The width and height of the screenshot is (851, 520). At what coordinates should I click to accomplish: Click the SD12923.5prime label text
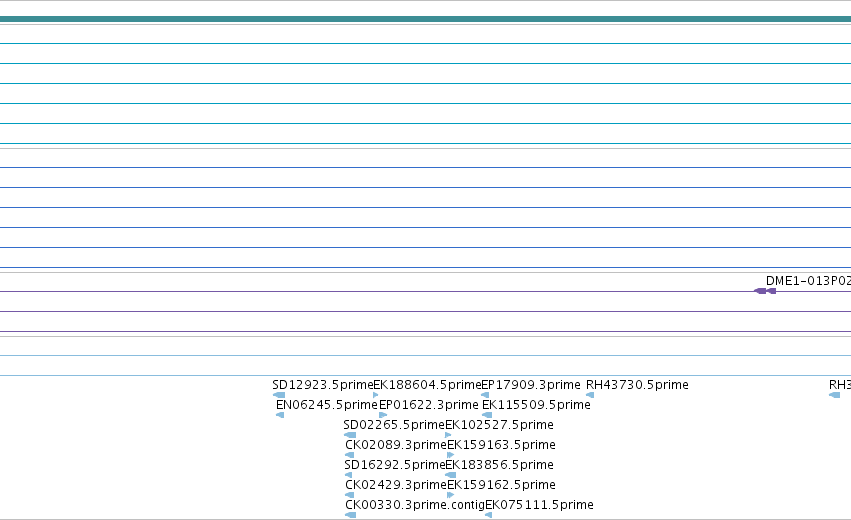323,385
